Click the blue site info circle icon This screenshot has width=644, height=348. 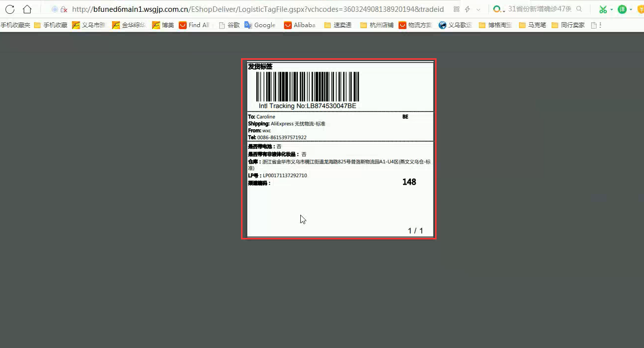55,9
